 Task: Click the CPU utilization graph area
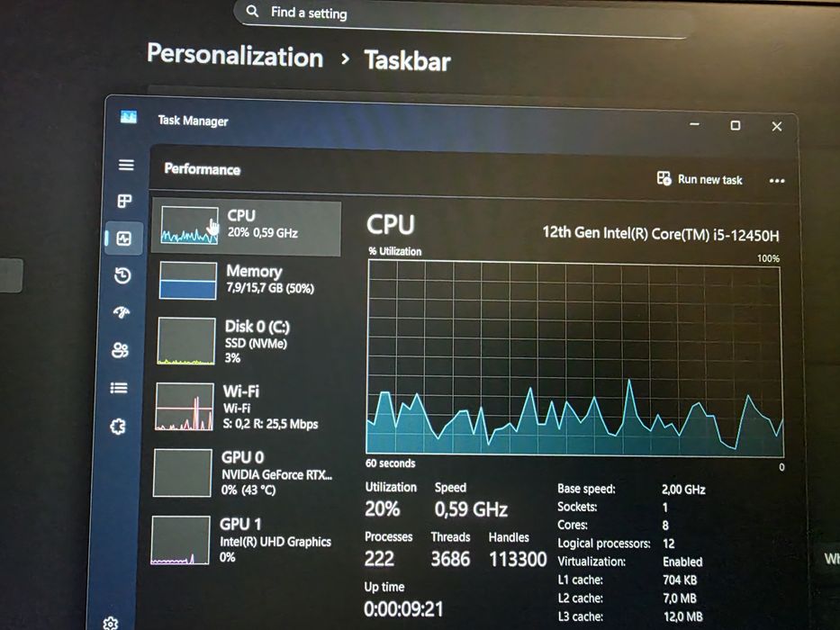pyautogui.click(x=574, y=358)
